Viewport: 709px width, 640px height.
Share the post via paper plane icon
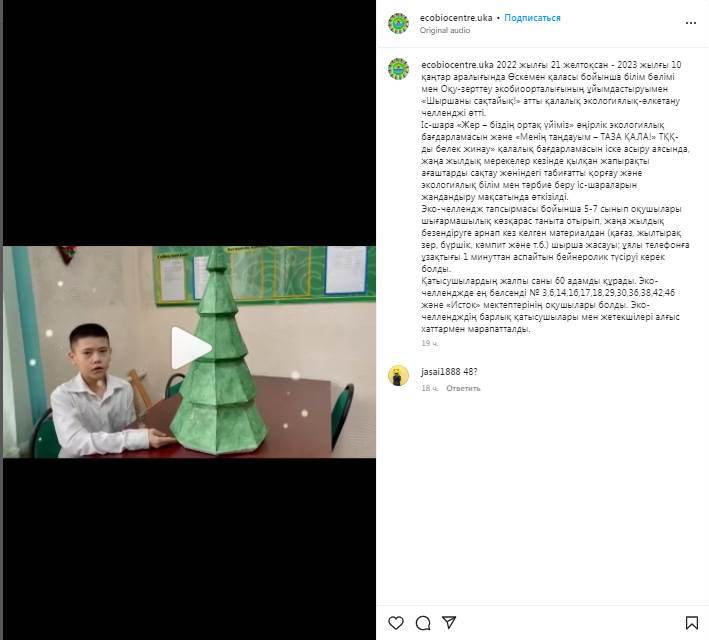[449, 622]
